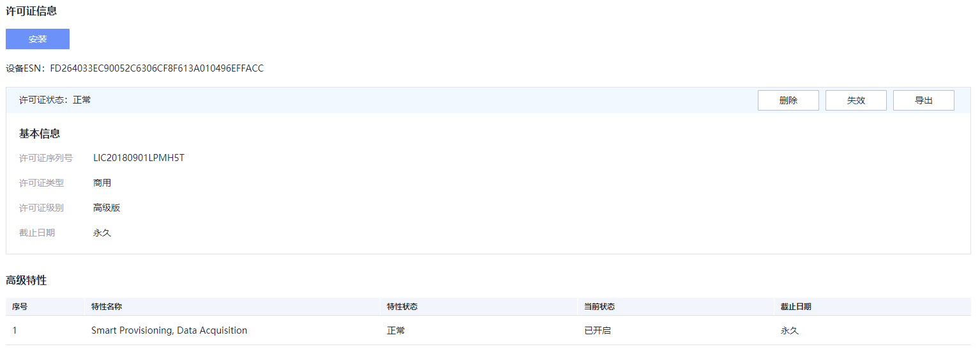The image size is (980, 356).
Task: Click row number 1 cell
Action: (15, 330)
